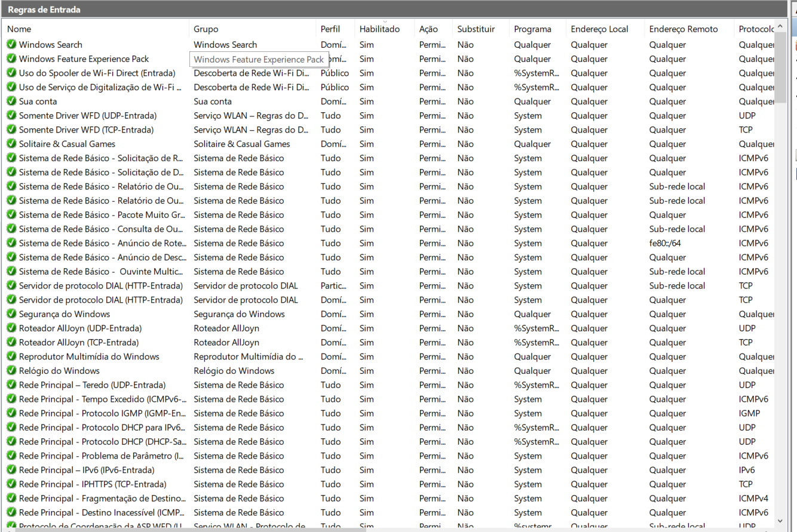Click the fe80::/64 remote address cell
797x532 pixels.
click(665, 243)
